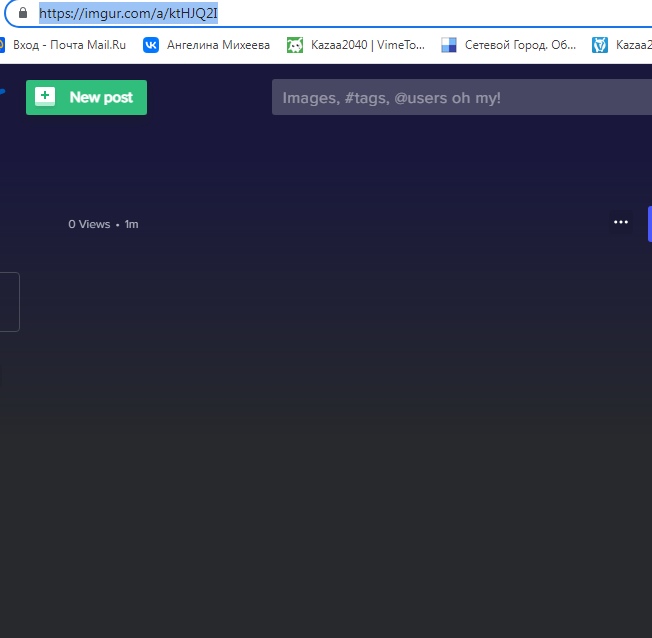Click the plus icon on New post

coord(45,97)
